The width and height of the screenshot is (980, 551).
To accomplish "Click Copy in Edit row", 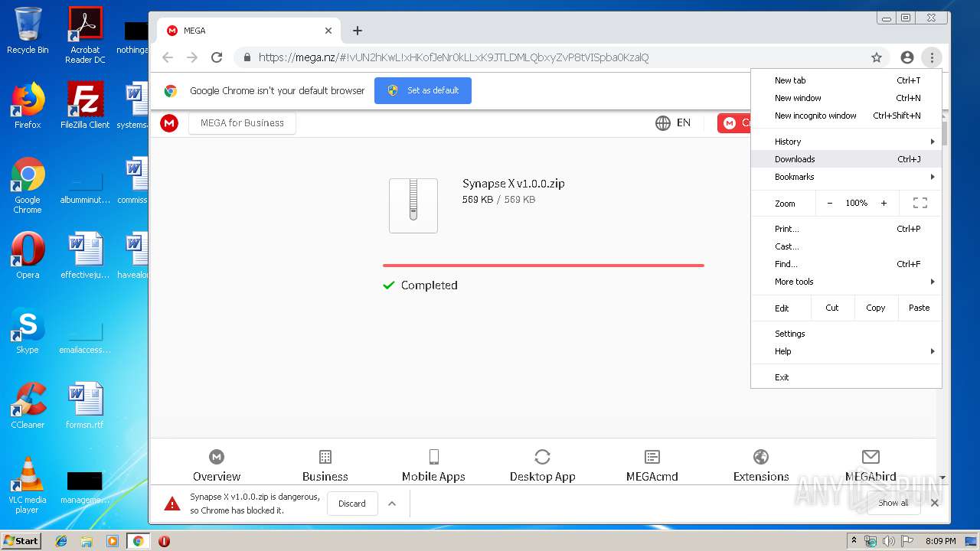I will [875, 308].
